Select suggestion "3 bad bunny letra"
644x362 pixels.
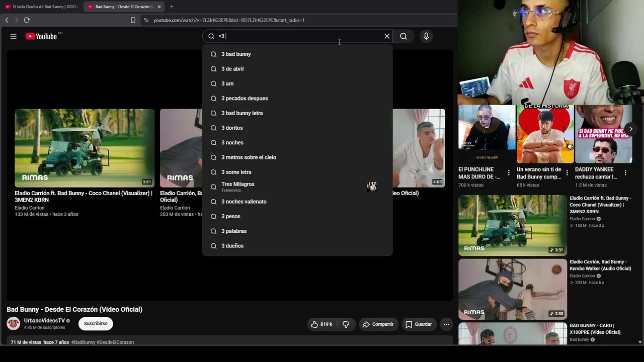tap(297, 113)
